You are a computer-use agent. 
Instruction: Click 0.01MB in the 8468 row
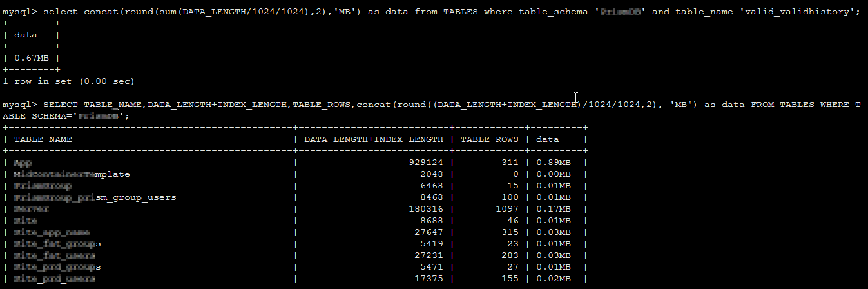pos(553,197)
